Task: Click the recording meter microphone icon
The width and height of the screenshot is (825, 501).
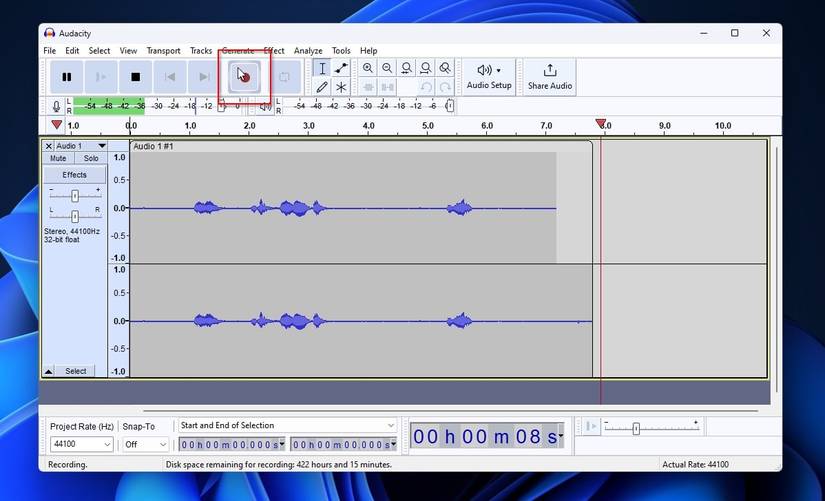Action: coord(57,106)
